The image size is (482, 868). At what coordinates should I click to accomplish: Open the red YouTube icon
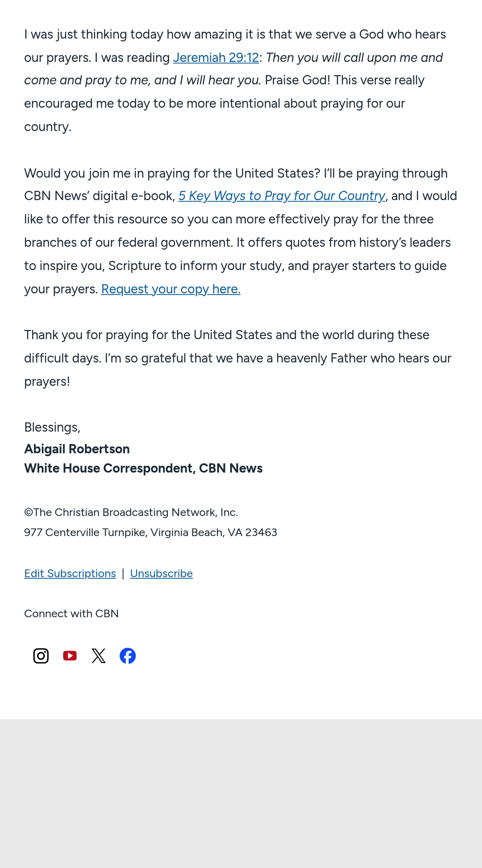pos(70,656)
